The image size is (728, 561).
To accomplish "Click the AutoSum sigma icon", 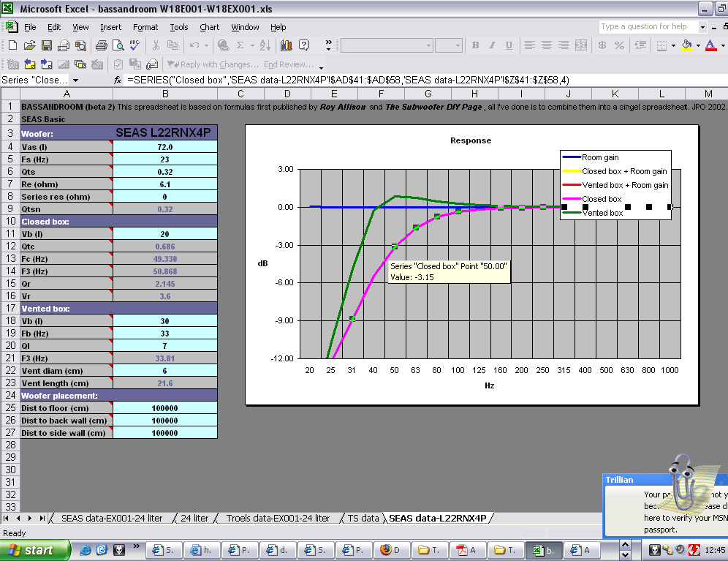I will 240,45.
